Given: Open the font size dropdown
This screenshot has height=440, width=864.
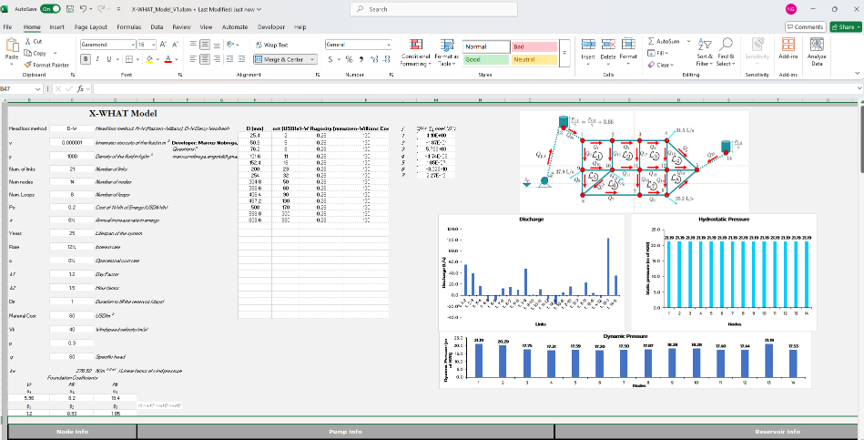Looking at the screenshot, I should [x=154, y=45].
